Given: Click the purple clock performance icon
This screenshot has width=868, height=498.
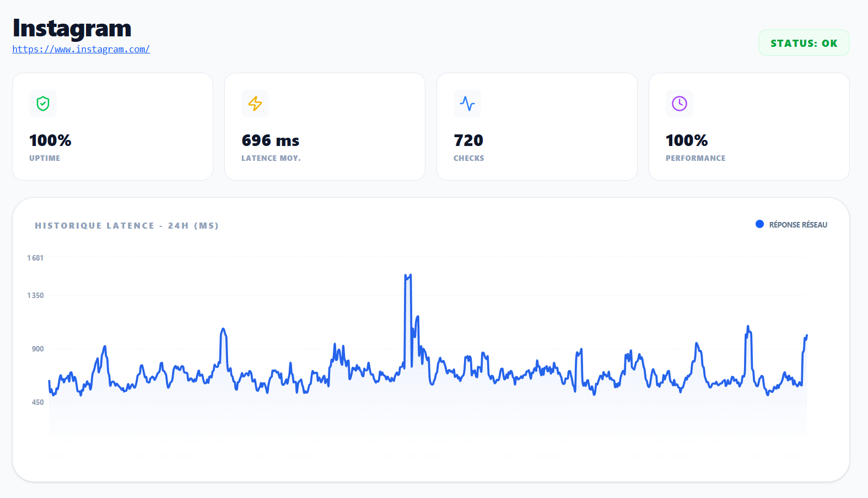Looking at the screenshot, I should [680, 104].
